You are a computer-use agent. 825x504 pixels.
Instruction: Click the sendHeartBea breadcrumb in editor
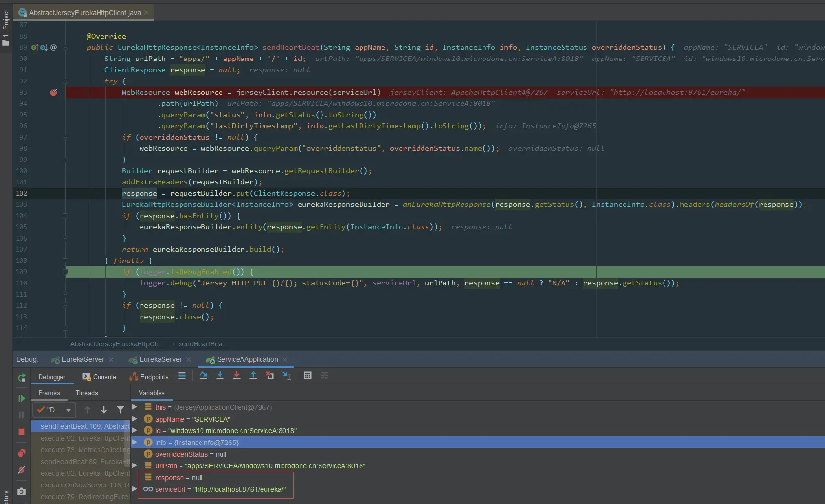(x=203, y=344)
